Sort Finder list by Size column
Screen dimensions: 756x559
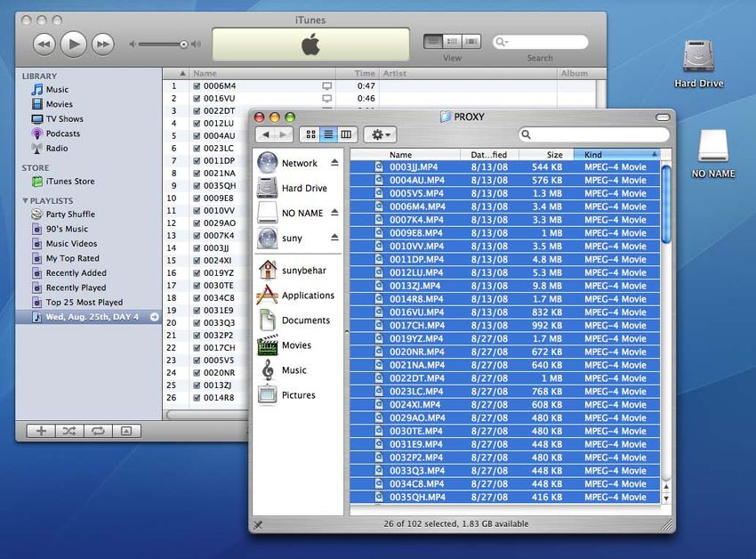[x=546, y=155]
